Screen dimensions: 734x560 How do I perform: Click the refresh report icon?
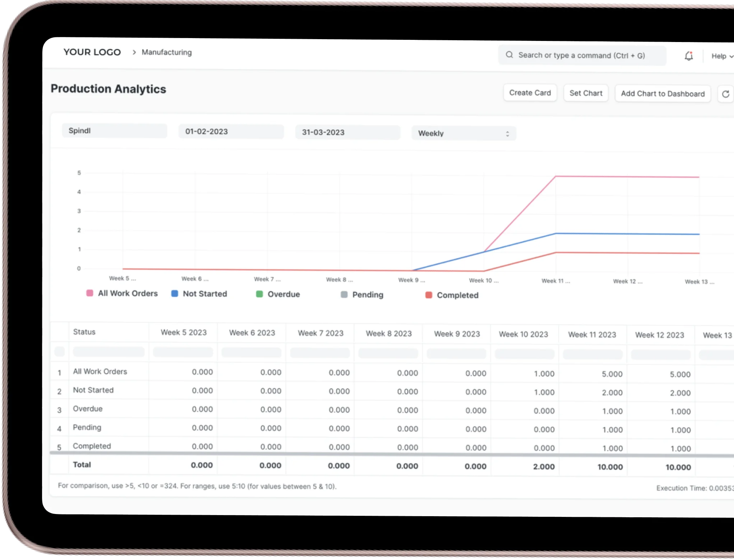725,94
